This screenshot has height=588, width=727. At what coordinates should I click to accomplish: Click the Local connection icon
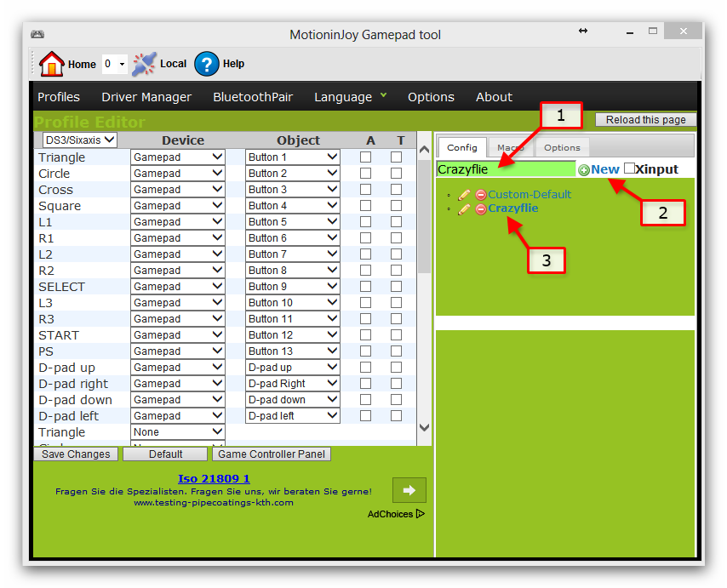(142, 63)
